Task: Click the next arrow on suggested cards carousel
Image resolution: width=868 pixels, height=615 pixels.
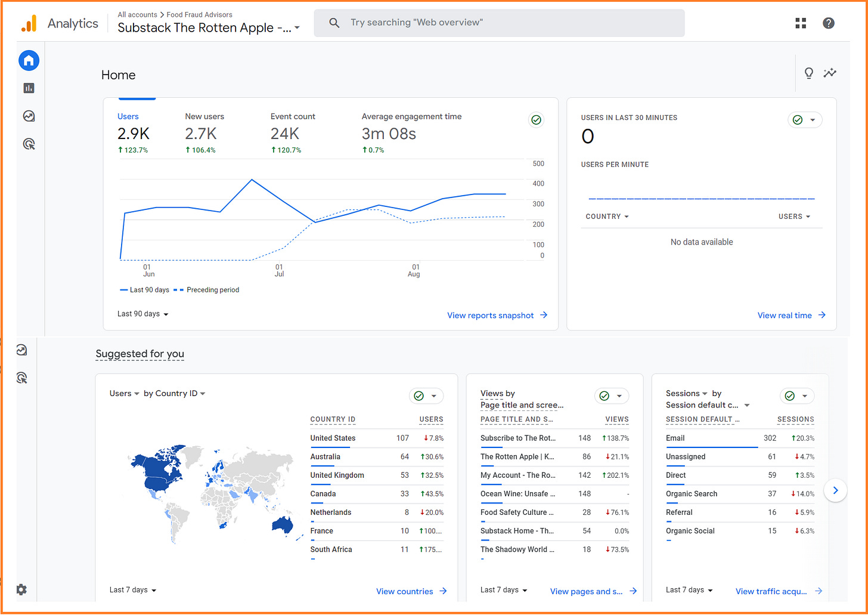Action: (835, 490)
